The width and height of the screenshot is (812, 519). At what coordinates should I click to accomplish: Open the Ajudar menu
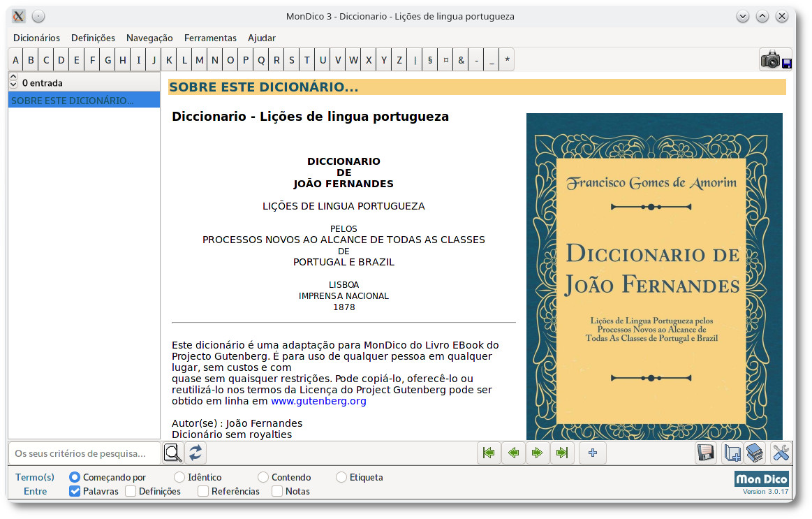(262, 38)
